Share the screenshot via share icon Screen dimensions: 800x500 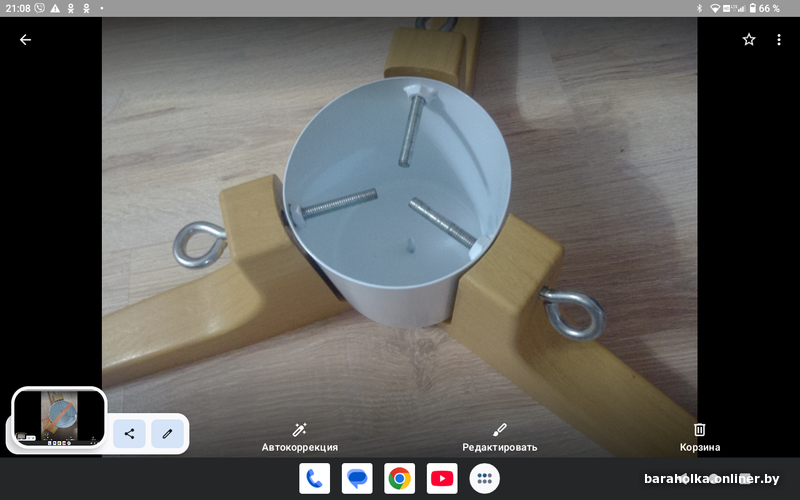pos(129,434)
